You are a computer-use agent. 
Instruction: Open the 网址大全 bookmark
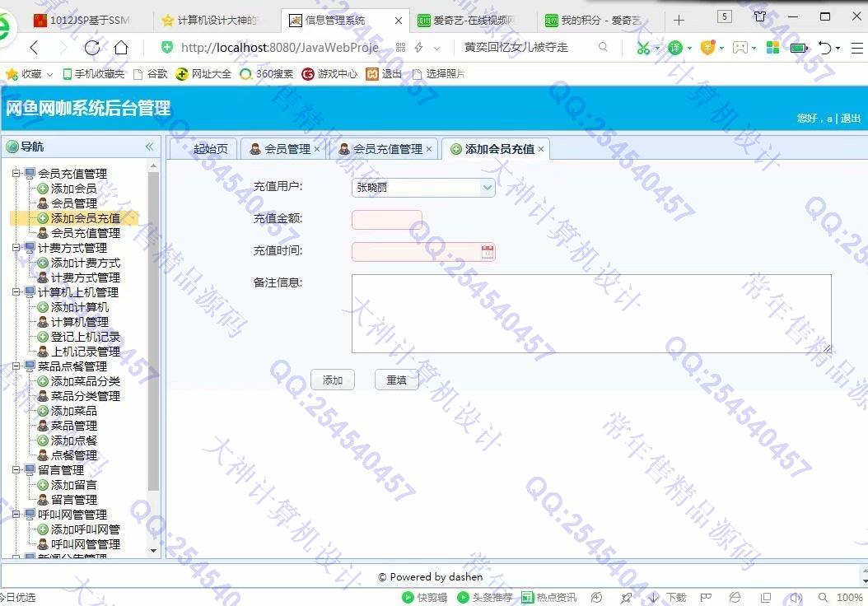pos(203,73)
